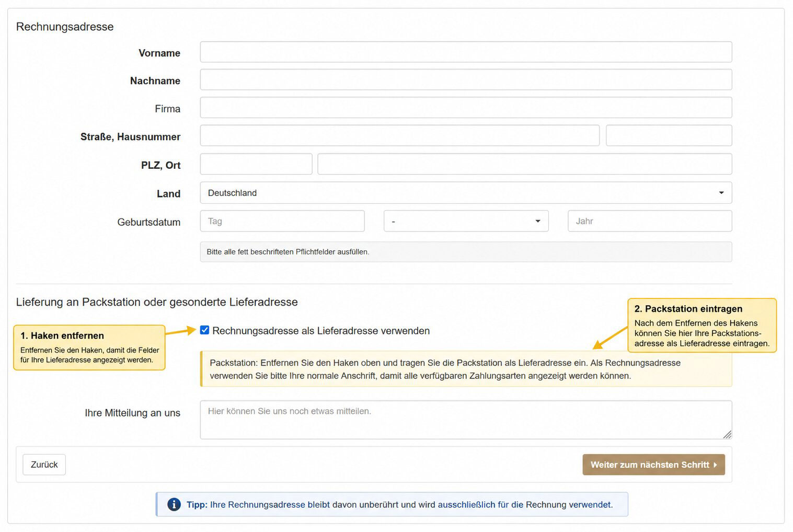Focus the PLZ postal code field

(256, 164)
